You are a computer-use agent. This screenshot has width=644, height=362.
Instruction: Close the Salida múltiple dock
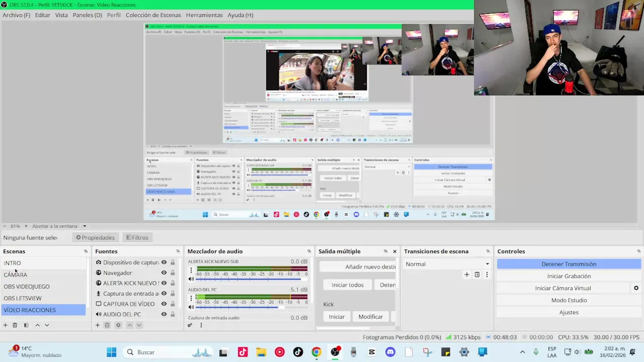(x=394, y=251)
